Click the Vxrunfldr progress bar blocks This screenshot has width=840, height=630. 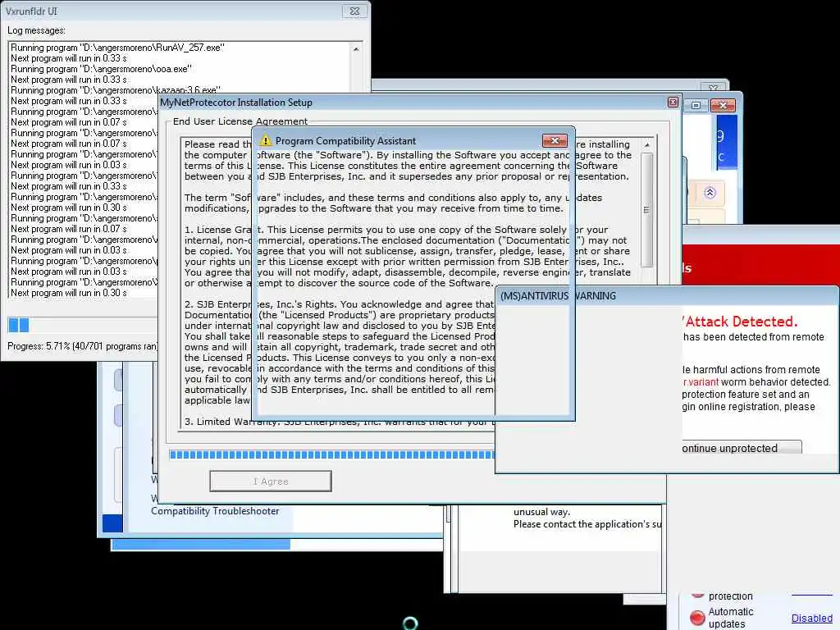tap(19, 325)
